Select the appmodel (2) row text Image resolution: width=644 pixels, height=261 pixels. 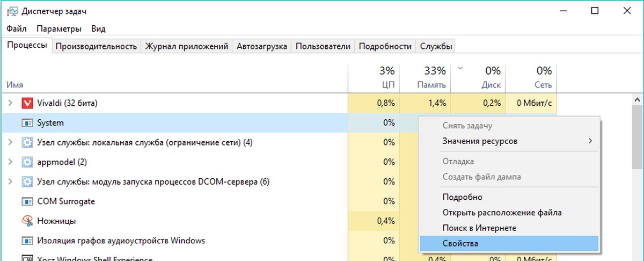click(x=62, y=162)
